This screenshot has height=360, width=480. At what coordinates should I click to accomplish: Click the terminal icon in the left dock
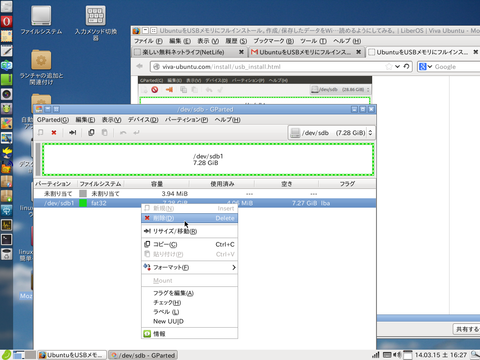pos(6,239)
